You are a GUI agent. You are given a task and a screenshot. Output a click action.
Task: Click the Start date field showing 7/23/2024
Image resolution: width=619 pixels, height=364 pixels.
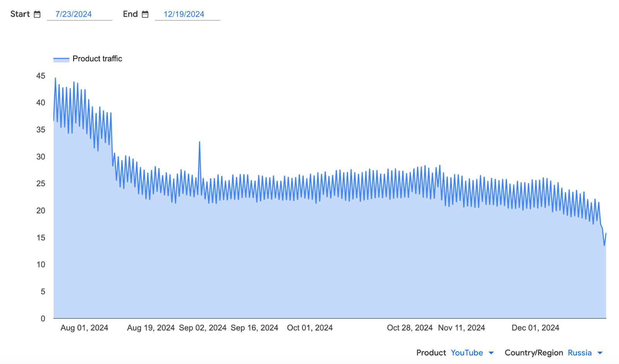coord(74,14)
